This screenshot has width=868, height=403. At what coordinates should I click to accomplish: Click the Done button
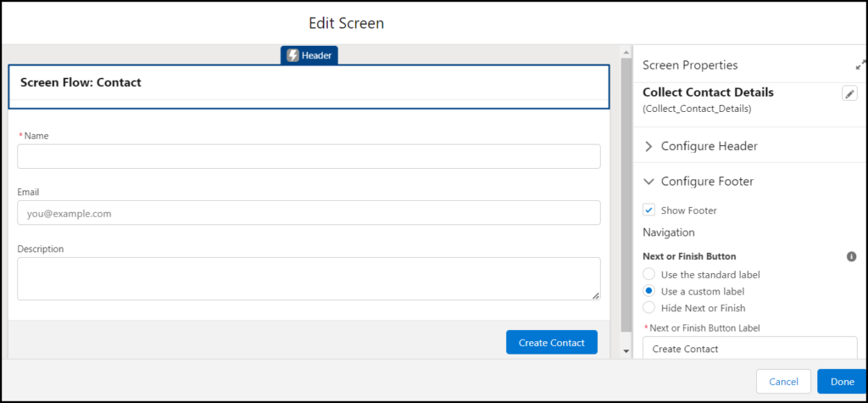click(x=842, y=382)
